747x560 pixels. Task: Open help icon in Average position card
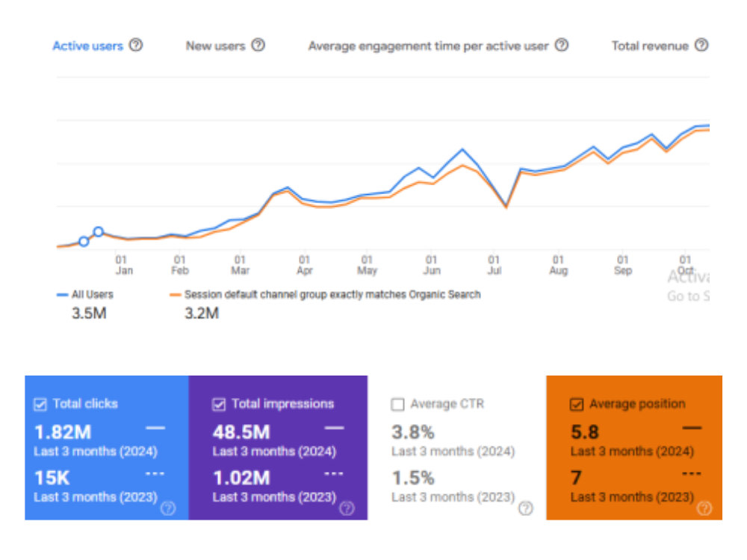point(704,508)
